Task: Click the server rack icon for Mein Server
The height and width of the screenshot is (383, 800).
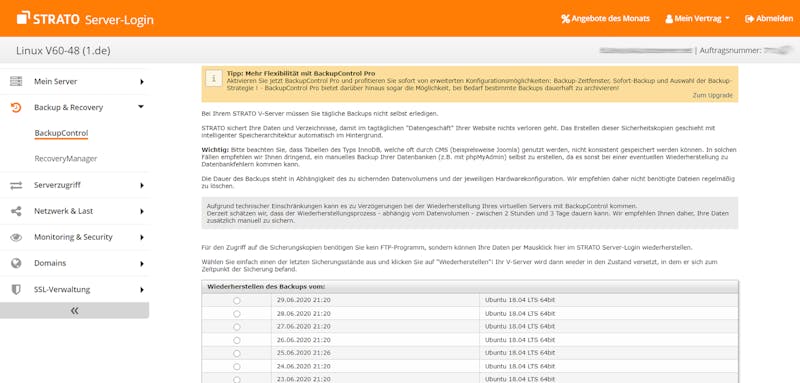Action: (x=16, y=82)
